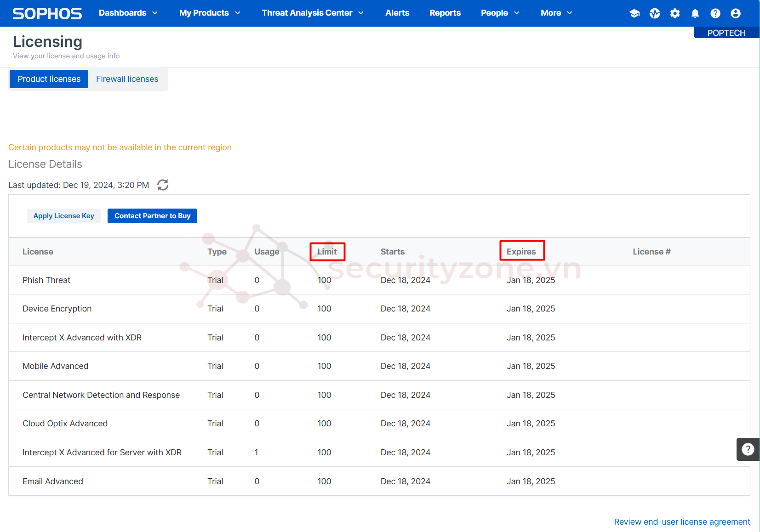Go to the Alerts menu item

click(x=397, y=13)
